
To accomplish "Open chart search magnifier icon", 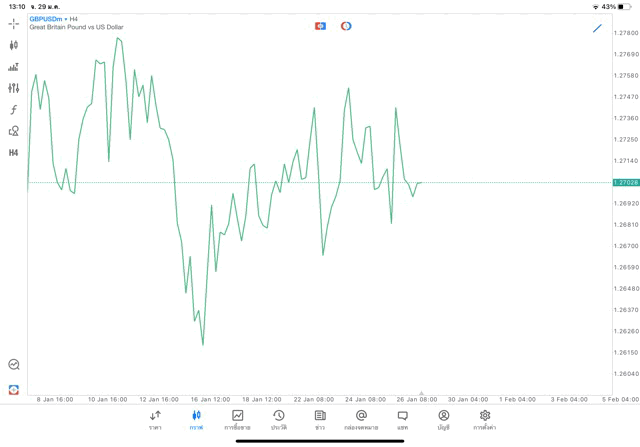I will [13, 365].
